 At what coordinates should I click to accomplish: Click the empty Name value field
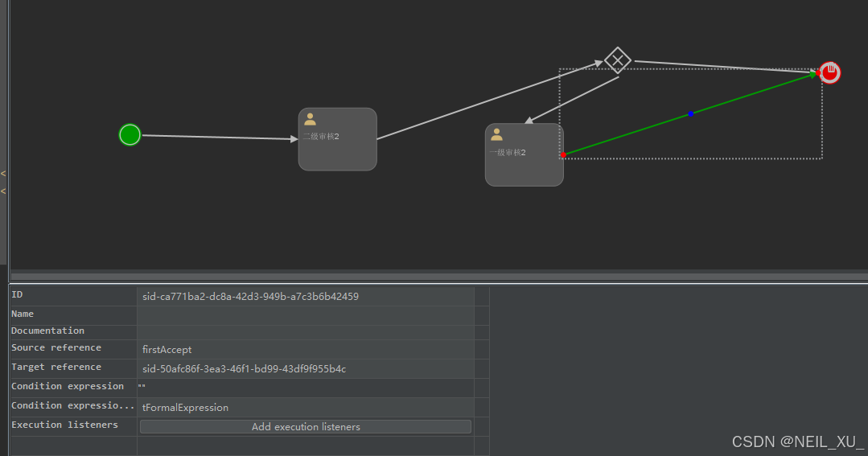pos(306,315)
